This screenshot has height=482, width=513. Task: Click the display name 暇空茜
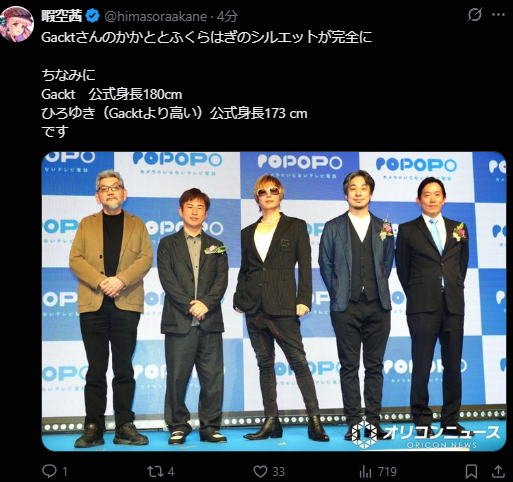coord(62,16)
